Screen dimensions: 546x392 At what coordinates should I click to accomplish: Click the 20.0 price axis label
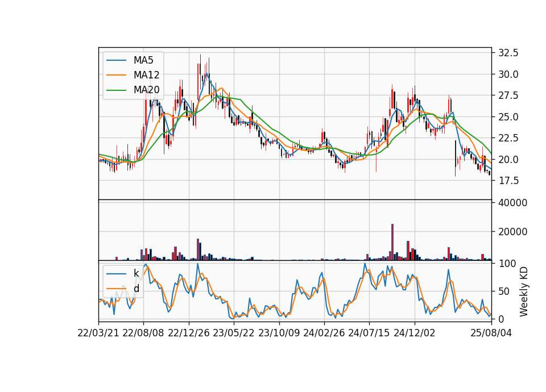[508, 159]
